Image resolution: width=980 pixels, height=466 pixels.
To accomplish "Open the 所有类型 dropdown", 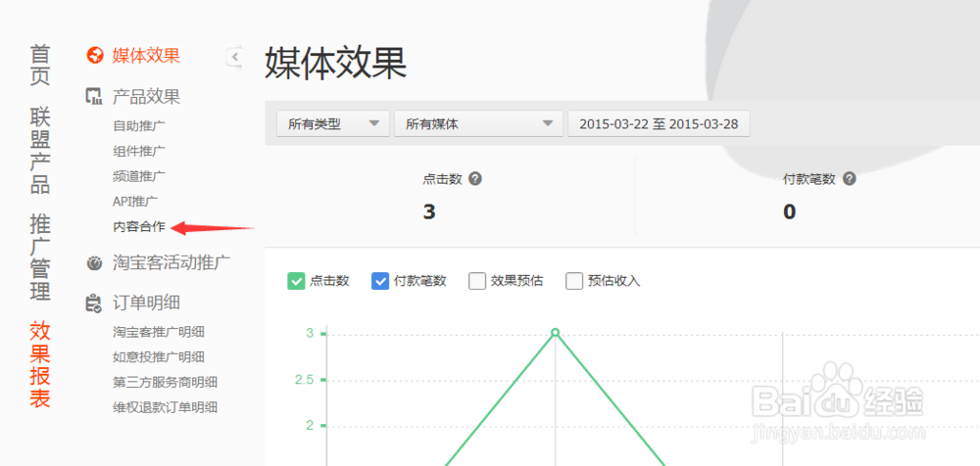I will [x=333, y=123].
